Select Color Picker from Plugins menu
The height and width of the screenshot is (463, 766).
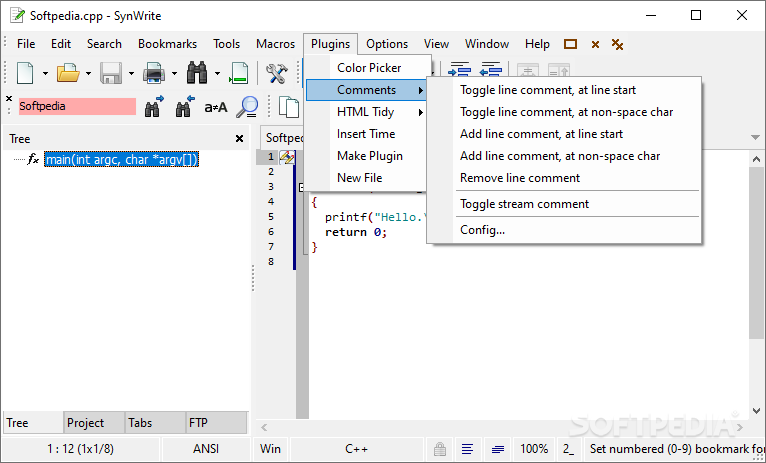pos(369,68)
